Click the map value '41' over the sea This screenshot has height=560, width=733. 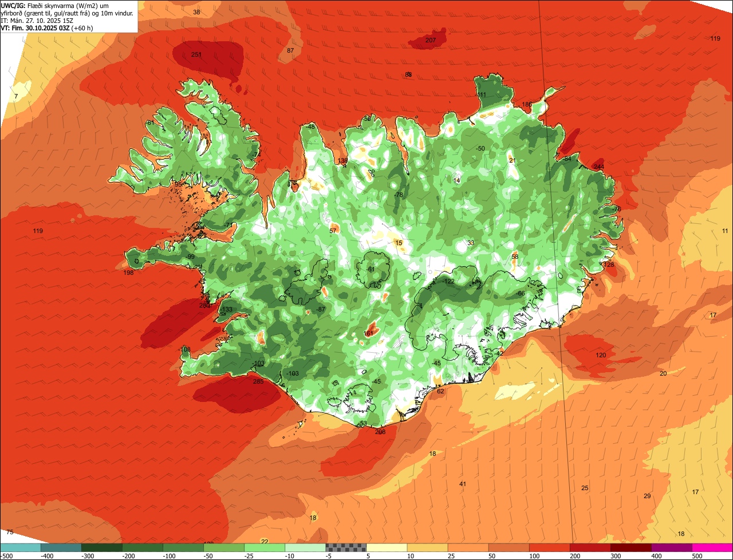coord(463,484)
